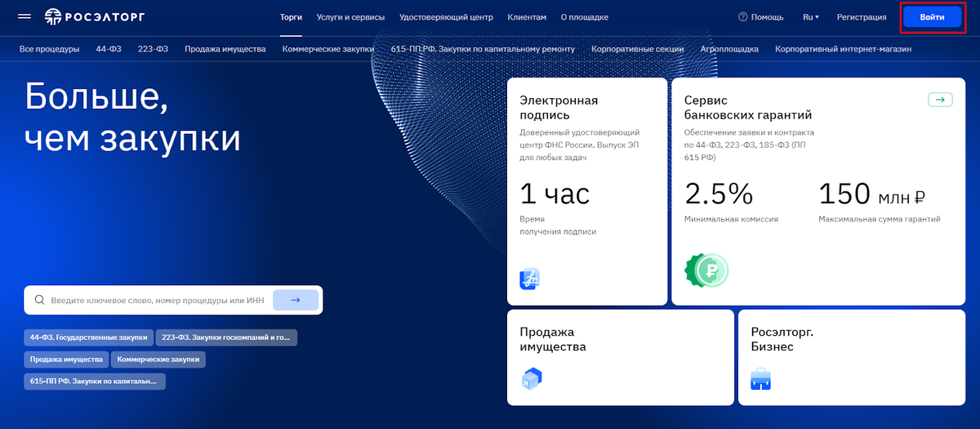This screenshot has height=429, width=980.
Task: Click the 'Минимальная комиссия' label
Action: [x=731, y=219]
